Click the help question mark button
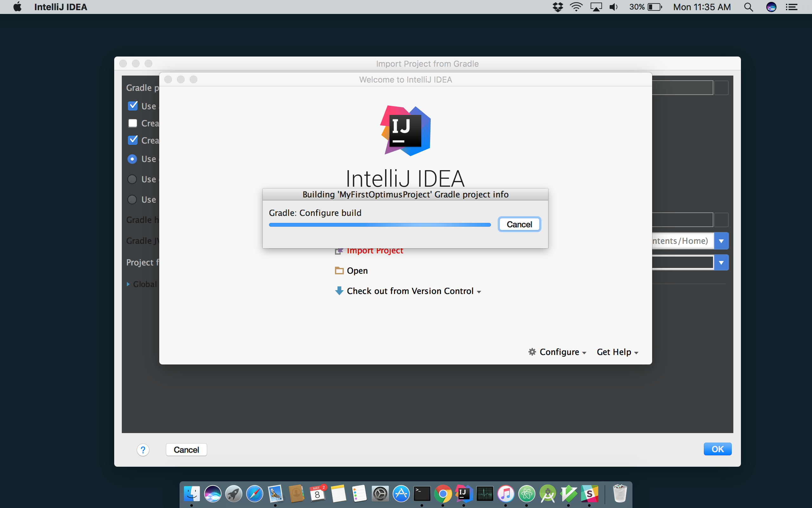Image resolution: width=812 pixels, height=508 pixels. (143, 450)
